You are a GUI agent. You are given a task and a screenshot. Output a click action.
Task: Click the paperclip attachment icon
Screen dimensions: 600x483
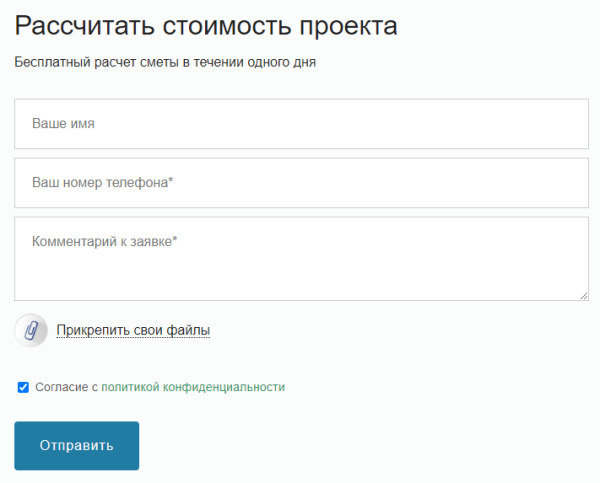click(31, 330)
